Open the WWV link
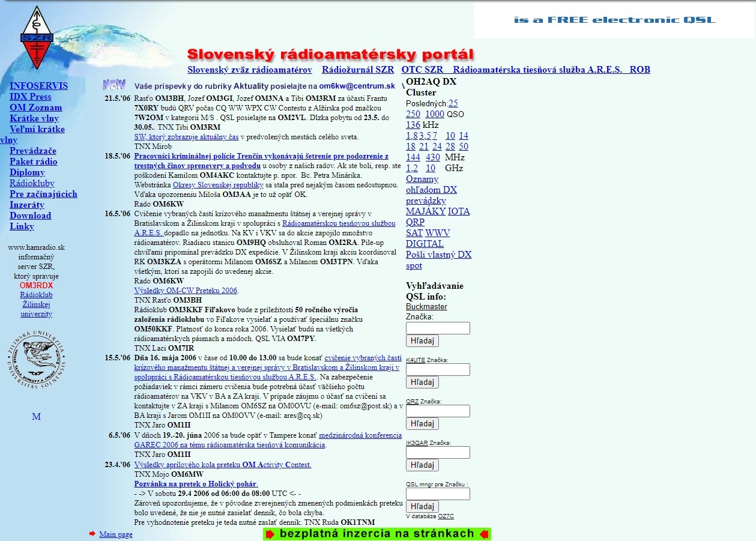756x541 pixels. (x=438, y=233)
